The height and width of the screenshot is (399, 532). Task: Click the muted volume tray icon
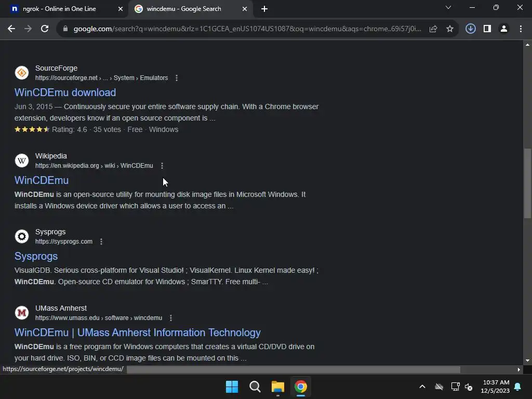point(469,387)
